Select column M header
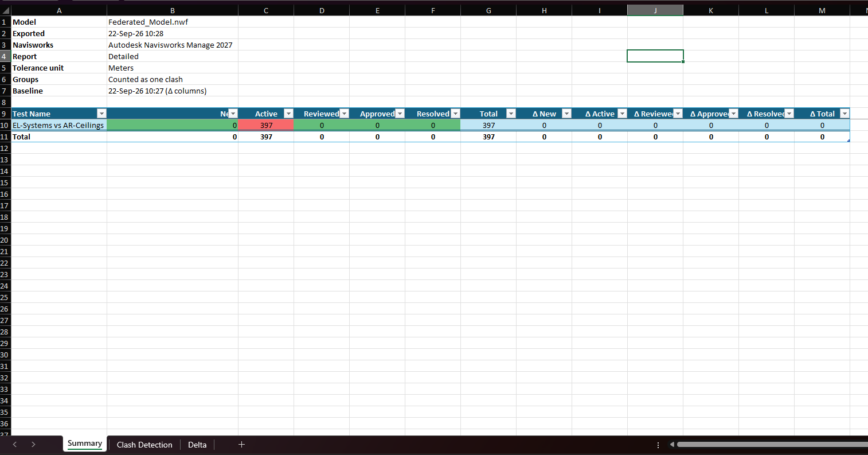 tap(822, 10)
